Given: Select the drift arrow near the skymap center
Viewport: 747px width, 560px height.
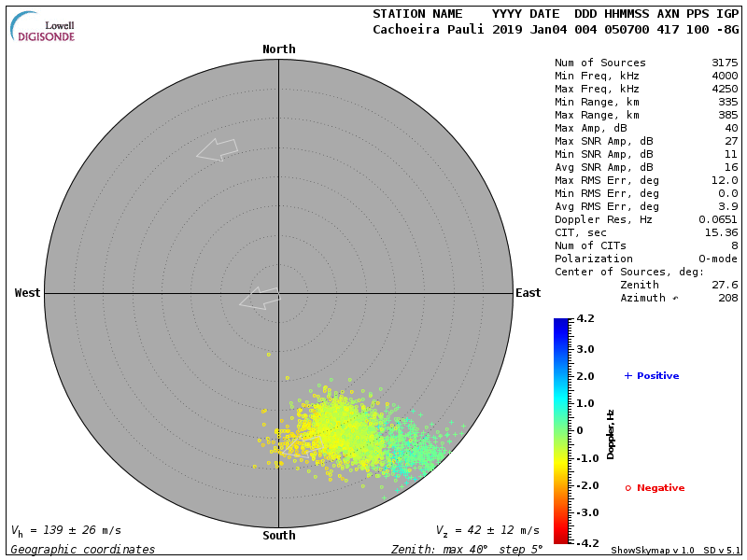Looking at the screenshot, I should tap(260, 299).
